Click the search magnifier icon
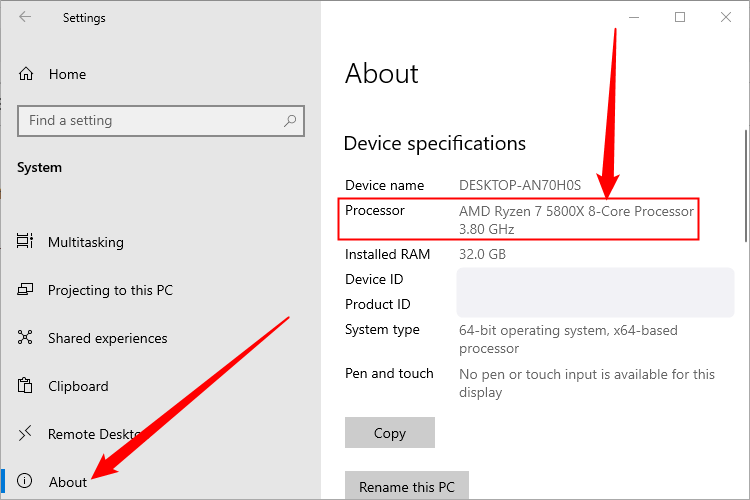 coord(290,121)
